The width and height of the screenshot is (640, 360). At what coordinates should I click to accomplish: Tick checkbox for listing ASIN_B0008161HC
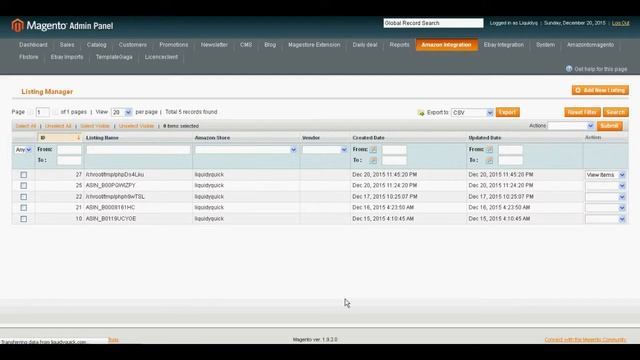pyautogui.click(x=24, y=208)
